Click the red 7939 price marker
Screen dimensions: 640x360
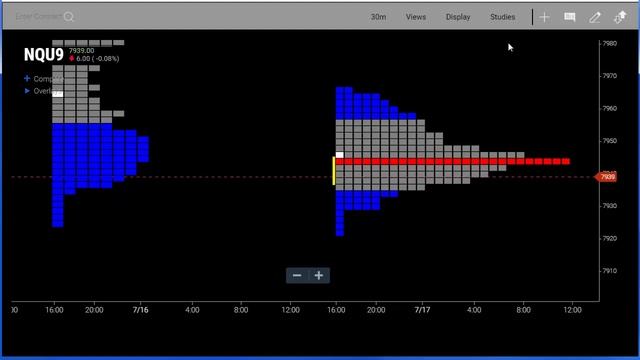pyautogui.click(x=606, y=177)
